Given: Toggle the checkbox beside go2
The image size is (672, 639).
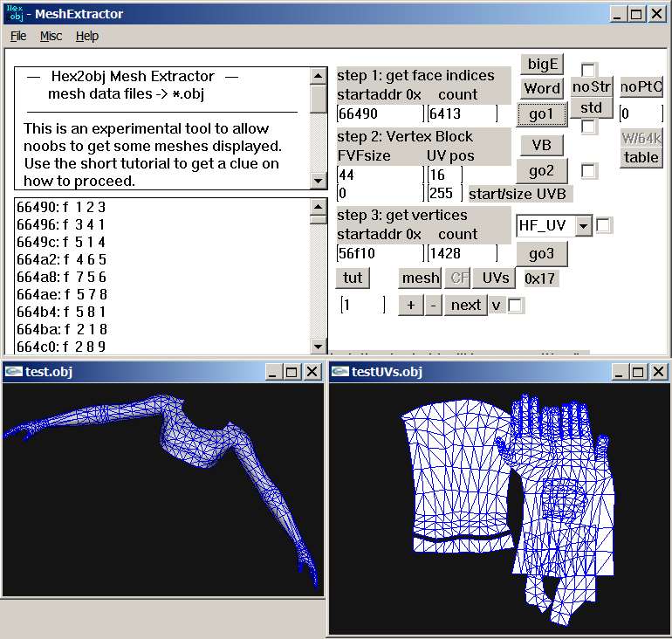Looking at the screenshot, I should click(x=588, y=171).
